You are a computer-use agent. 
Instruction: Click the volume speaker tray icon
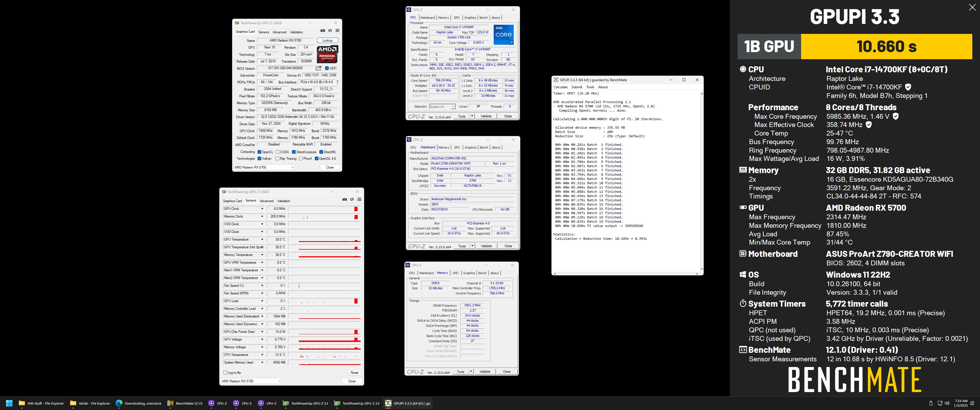pyautogui.click(x=947, y=403)
